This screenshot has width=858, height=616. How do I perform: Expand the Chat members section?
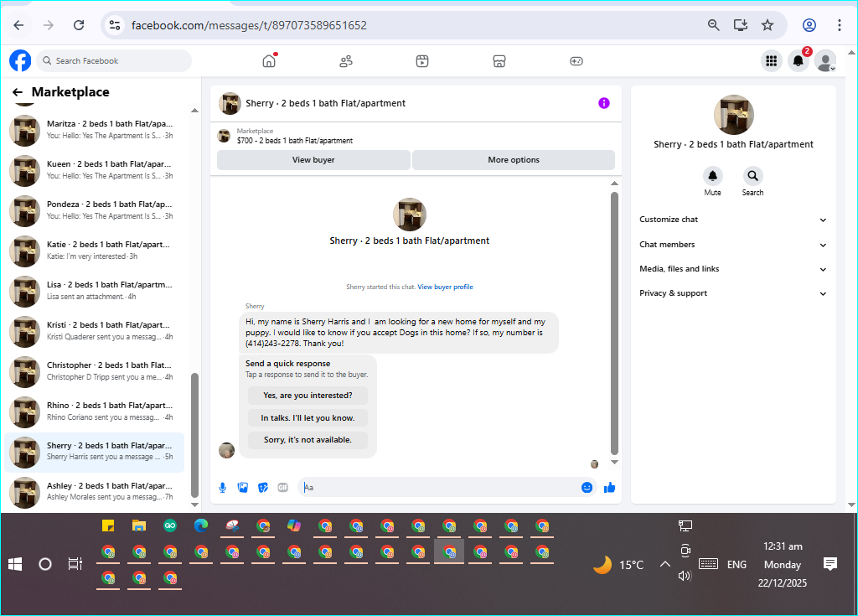733,245
